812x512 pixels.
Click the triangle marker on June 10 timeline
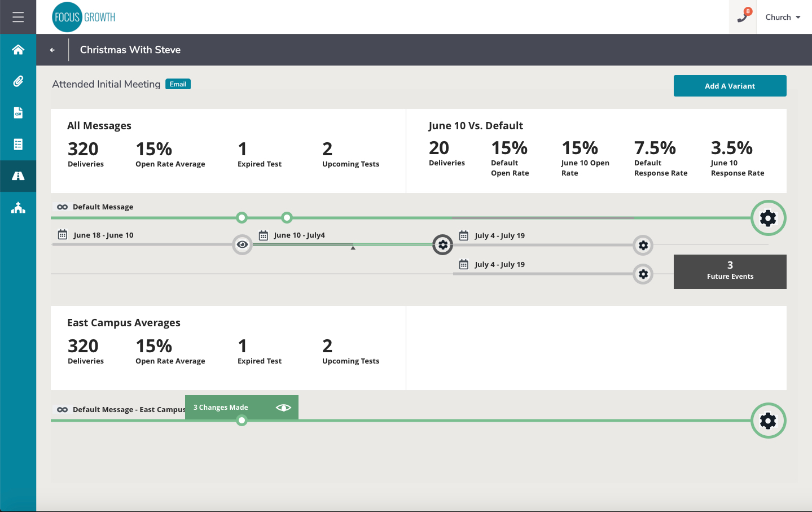(353, 248)
